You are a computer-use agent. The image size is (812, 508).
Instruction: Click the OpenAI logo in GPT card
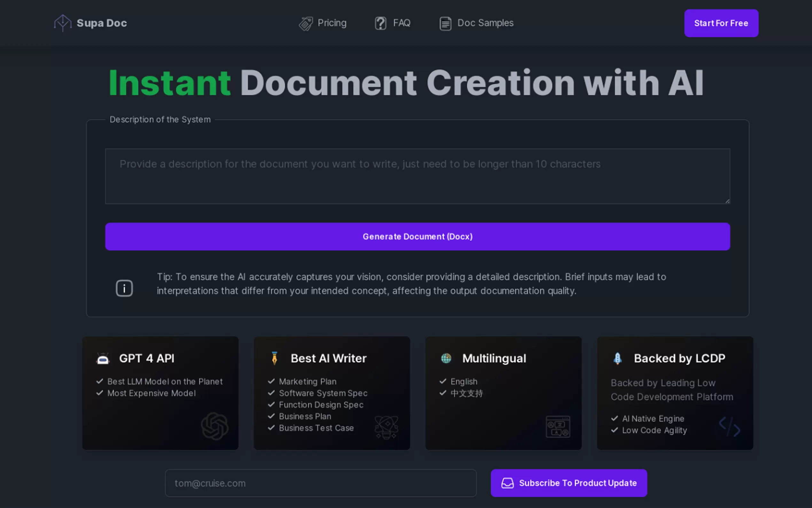(x=215, y=426)
